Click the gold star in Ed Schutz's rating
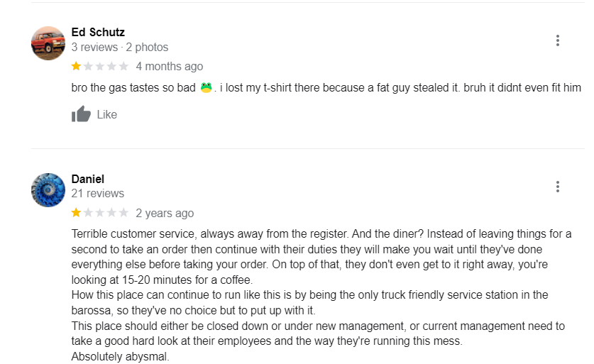The width and height of the screenshot is (594, 364). (76, 67)
